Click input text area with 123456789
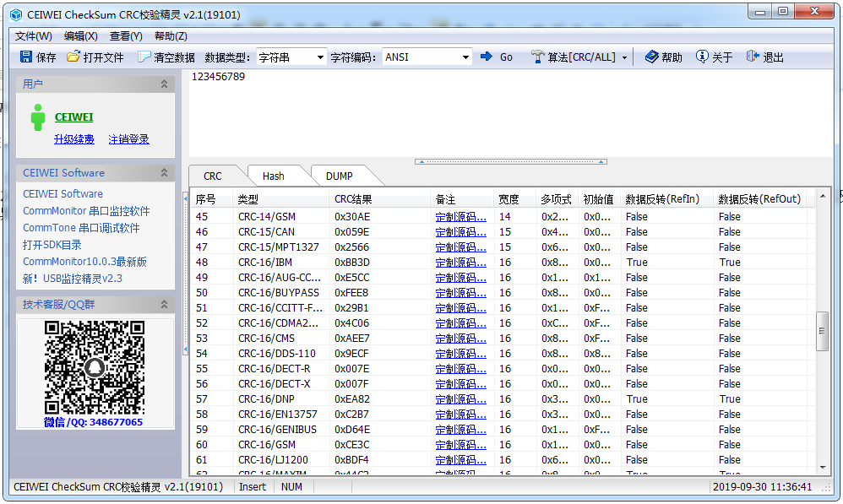This screenshot has height=504, width=843. tap(509, 113)
